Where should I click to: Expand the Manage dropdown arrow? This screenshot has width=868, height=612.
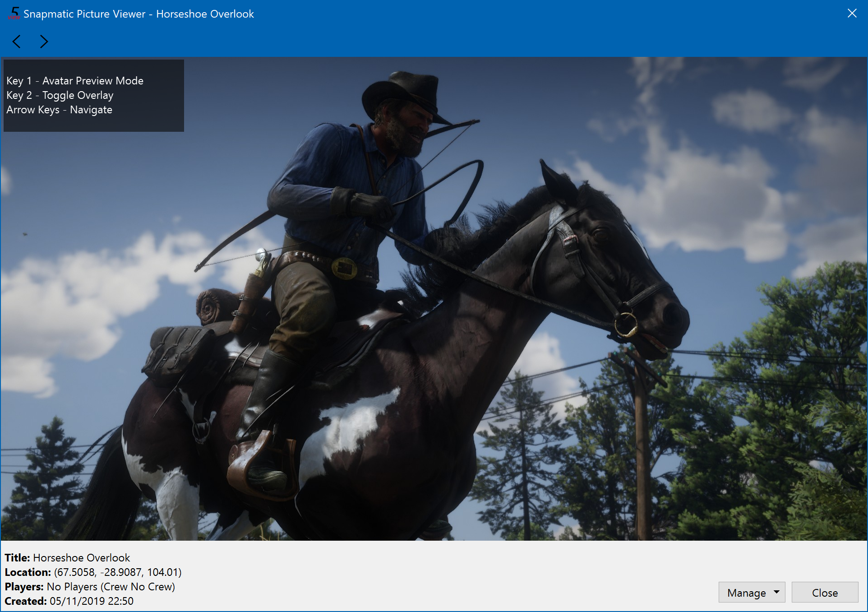(x=776, y=592)
